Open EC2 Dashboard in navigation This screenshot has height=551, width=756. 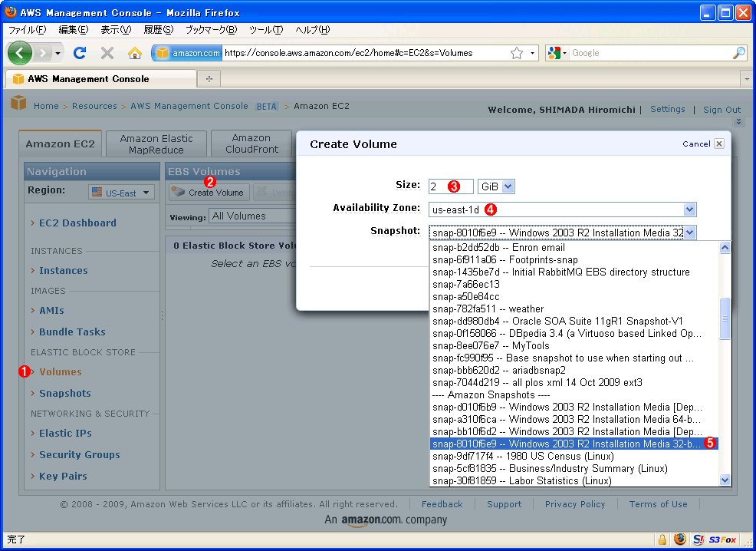click(77, 223)
